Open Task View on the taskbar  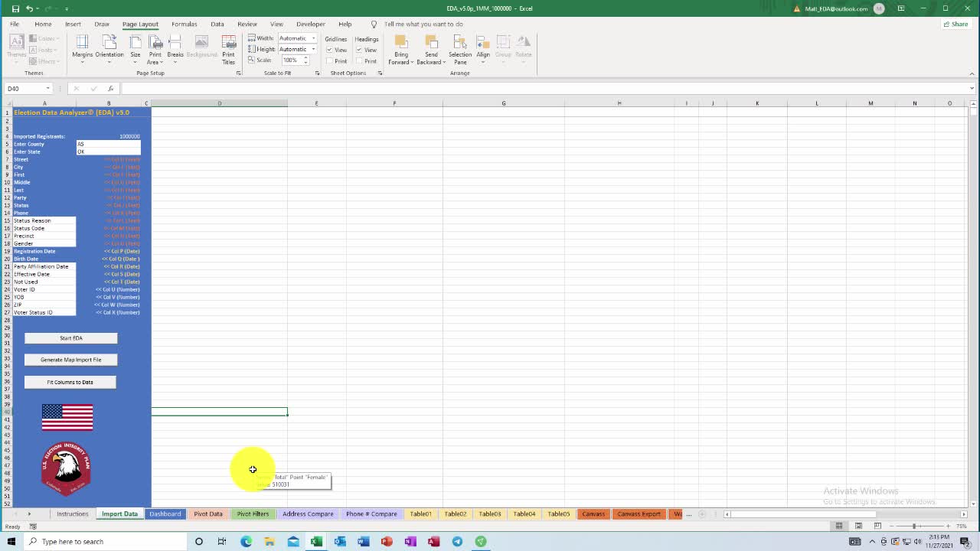tap(222, 541)
